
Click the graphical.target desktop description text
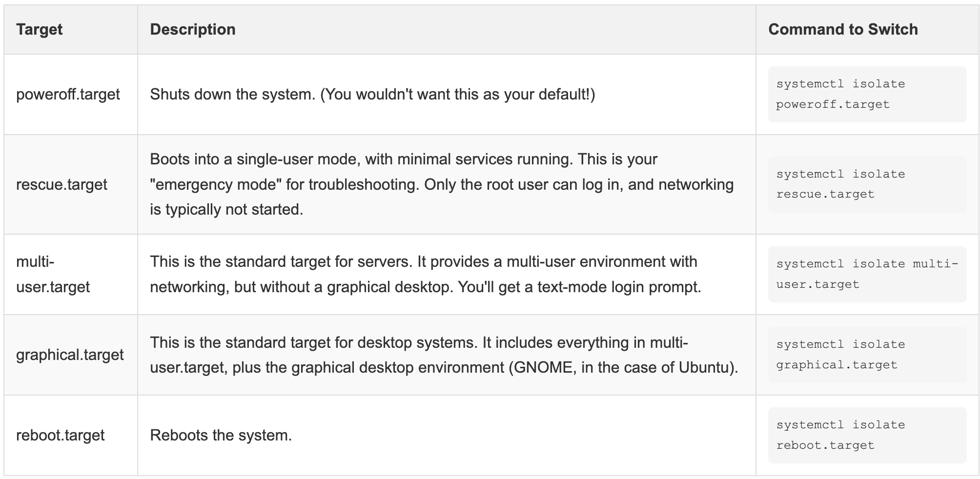[444, 355]
